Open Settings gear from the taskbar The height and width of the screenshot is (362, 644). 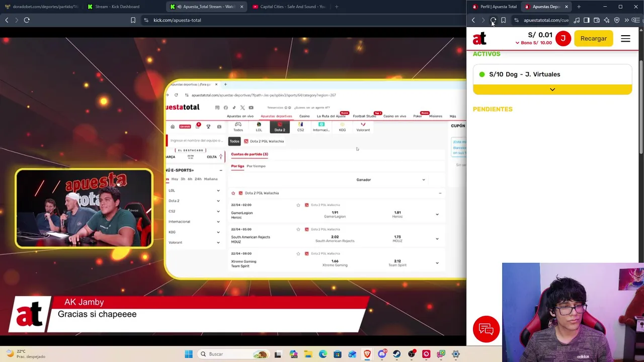tap(455, 354)
